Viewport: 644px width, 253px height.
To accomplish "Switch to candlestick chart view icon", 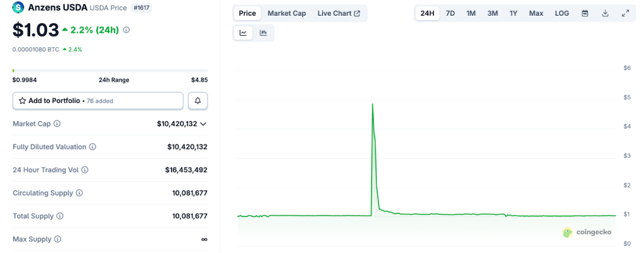I will (x=263, y=33).
